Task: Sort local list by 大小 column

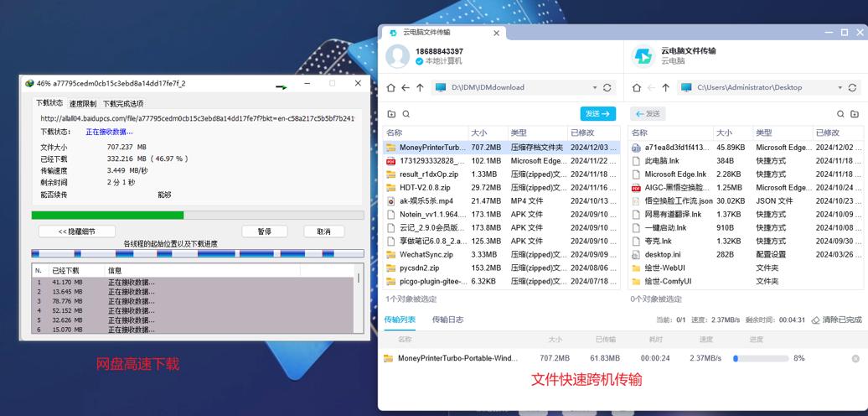Action: pos(488,133)
